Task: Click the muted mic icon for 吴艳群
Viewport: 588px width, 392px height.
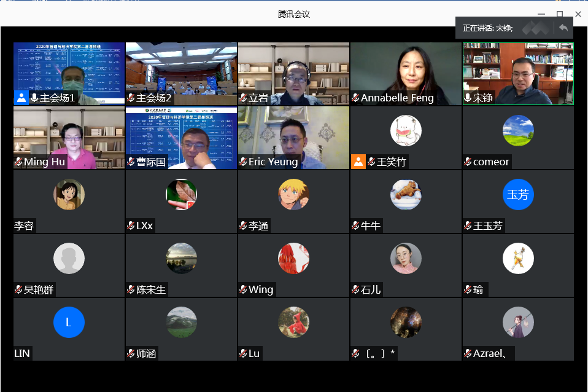Action: (18, 290)
